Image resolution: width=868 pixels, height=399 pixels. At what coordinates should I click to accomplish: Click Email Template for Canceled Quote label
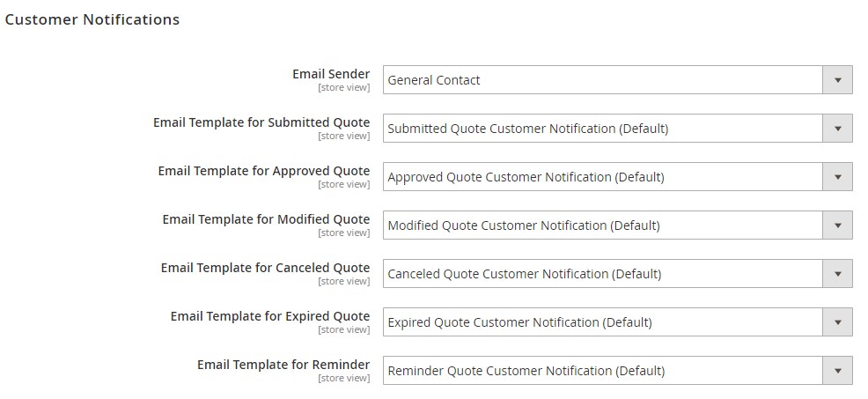pos(265,268)
